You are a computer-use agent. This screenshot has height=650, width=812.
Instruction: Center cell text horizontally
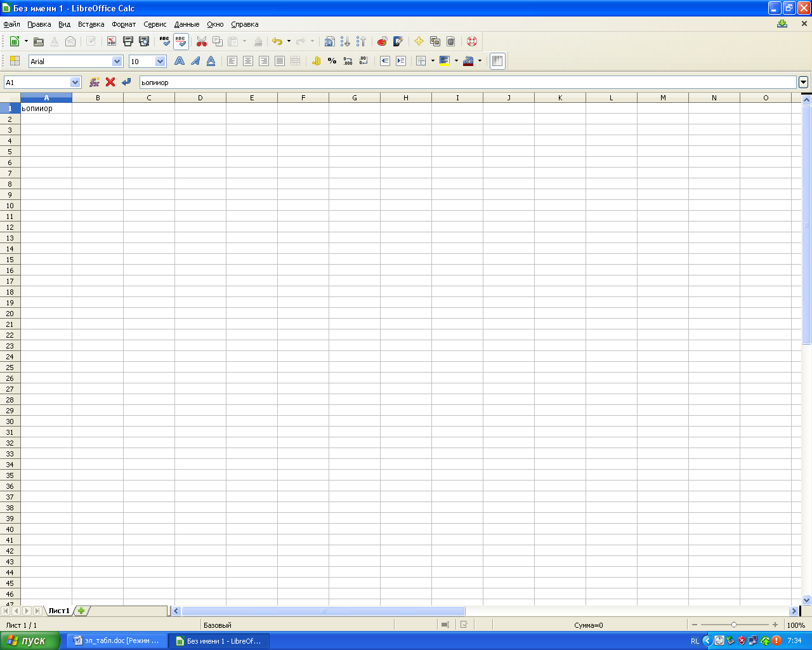point(248,61)
